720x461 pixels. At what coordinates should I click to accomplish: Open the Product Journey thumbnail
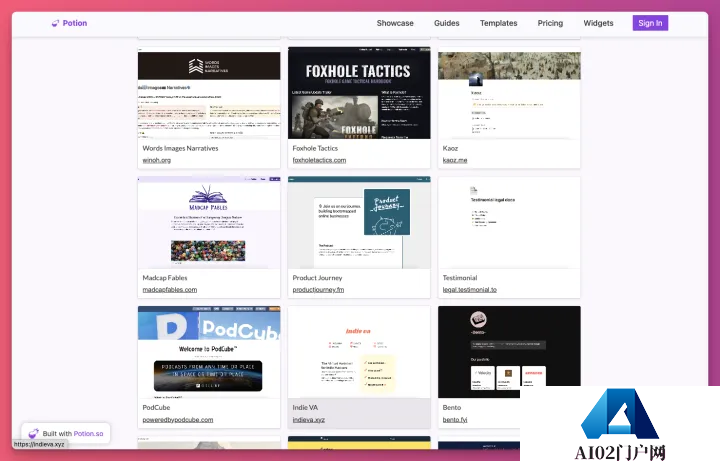pos(359,223)
